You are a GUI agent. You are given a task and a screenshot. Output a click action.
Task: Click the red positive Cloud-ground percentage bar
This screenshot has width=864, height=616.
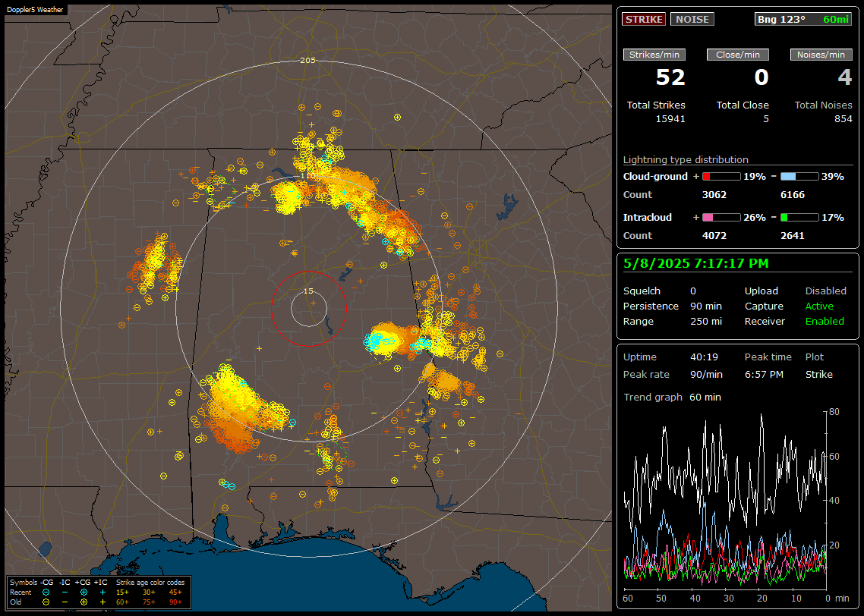(721, 177)
